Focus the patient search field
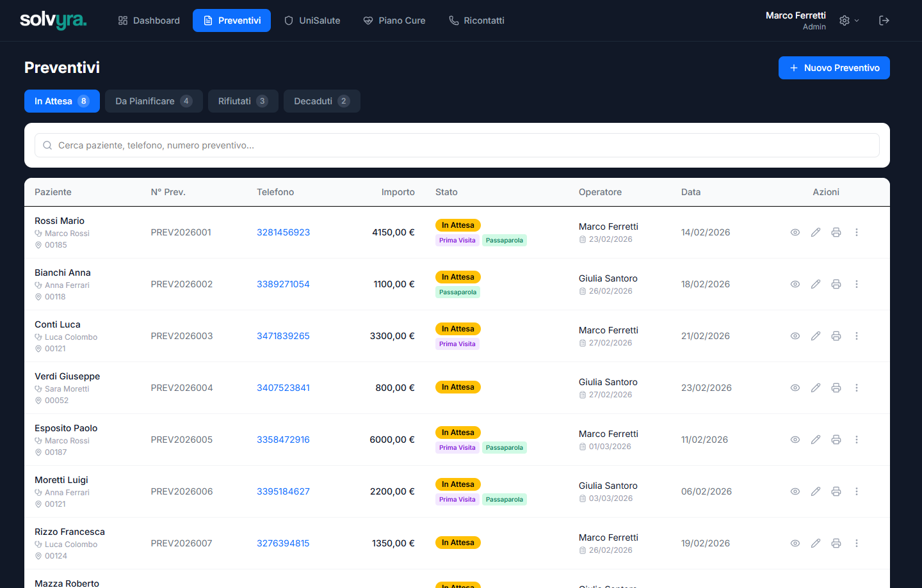 457,145
